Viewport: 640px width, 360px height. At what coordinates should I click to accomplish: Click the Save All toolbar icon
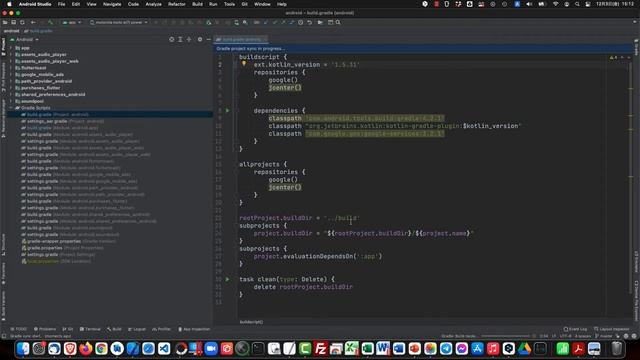[x=13, y=22]
